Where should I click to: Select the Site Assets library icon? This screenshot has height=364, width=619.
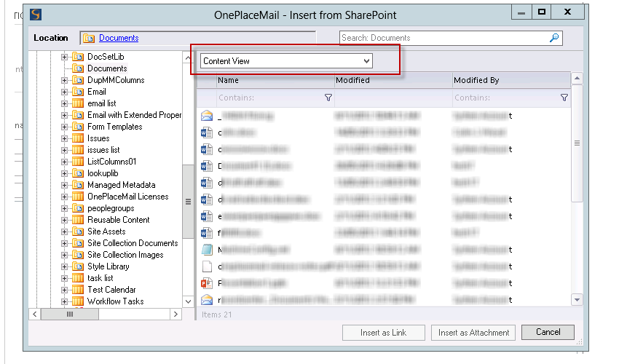point(78,232)
